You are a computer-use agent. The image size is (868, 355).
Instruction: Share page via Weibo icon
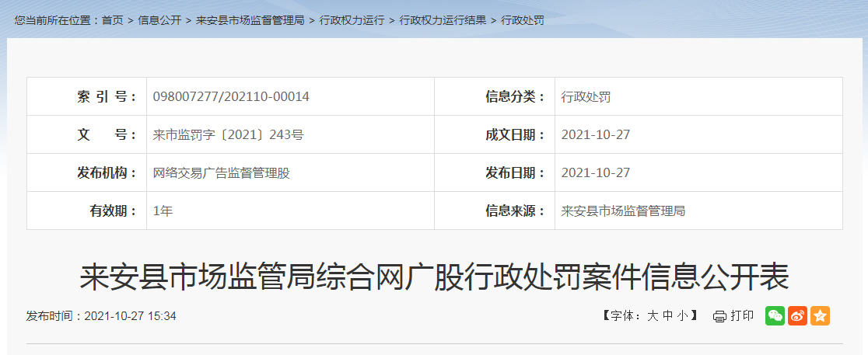(798, 315)
